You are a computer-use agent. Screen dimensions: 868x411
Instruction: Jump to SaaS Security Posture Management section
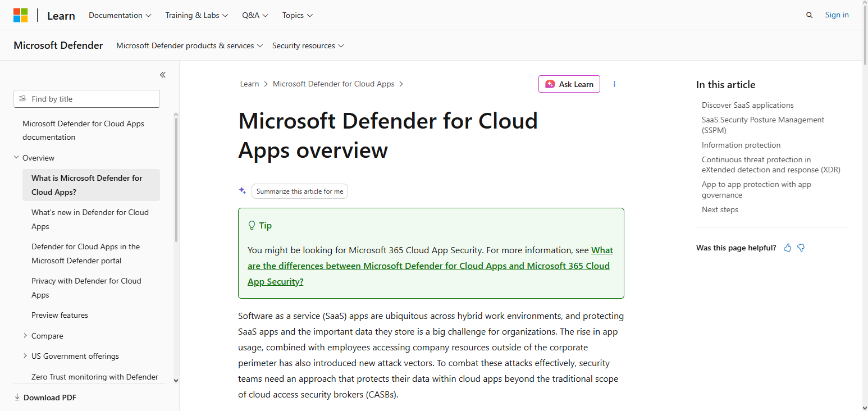(763, 125)
